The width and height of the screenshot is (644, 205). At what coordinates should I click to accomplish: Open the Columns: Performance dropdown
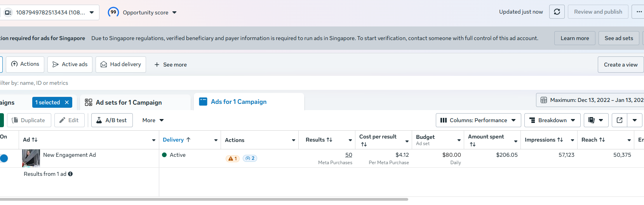click(x=478, y=120)
